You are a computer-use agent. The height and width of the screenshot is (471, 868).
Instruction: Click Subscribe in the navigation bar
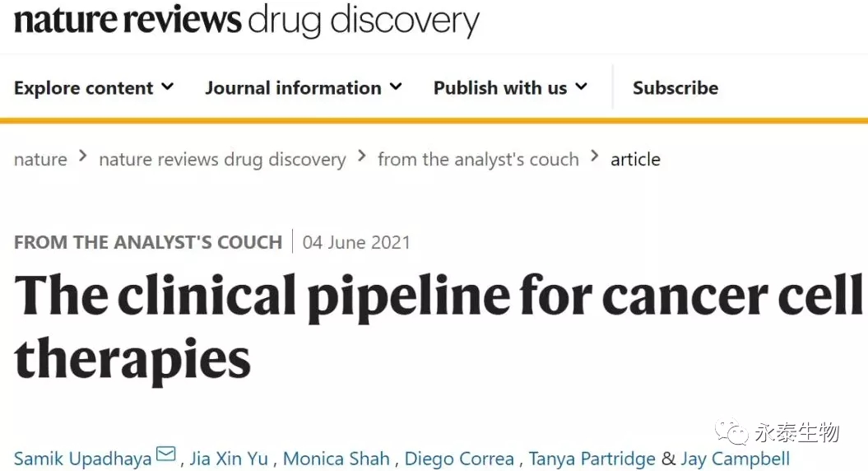(675, 88)
